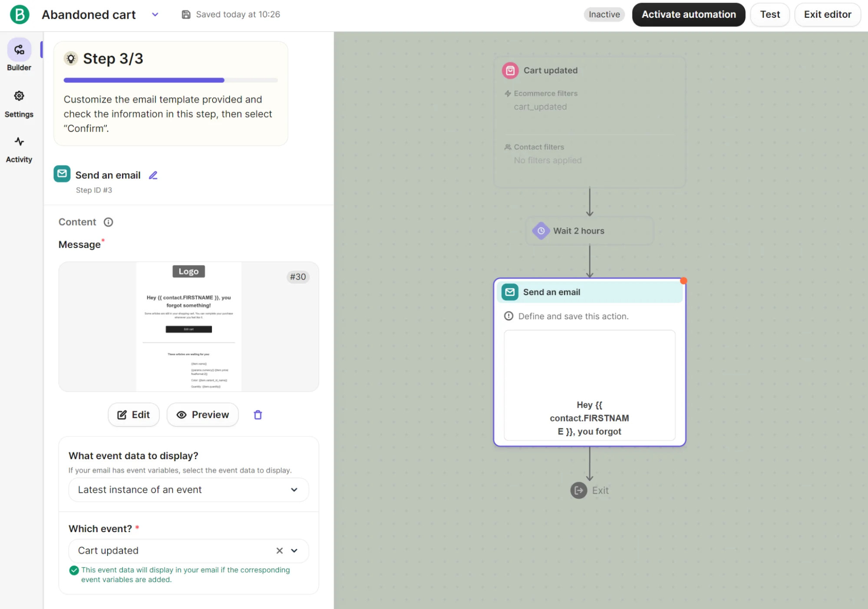868x609 pixels.
Task: Rename step with pencil edit icon
Action: (153, 175)
